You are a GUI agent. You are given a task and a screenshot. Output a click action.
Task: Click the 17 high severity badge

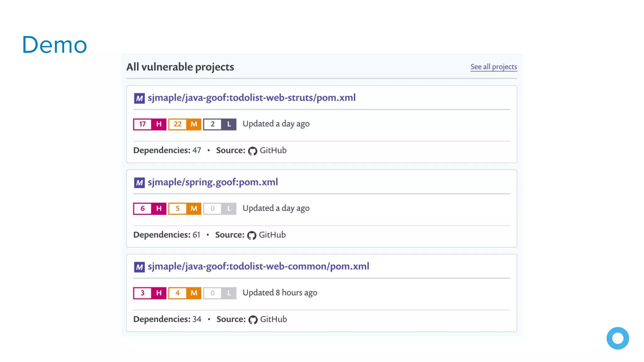(x=150, y=124)
